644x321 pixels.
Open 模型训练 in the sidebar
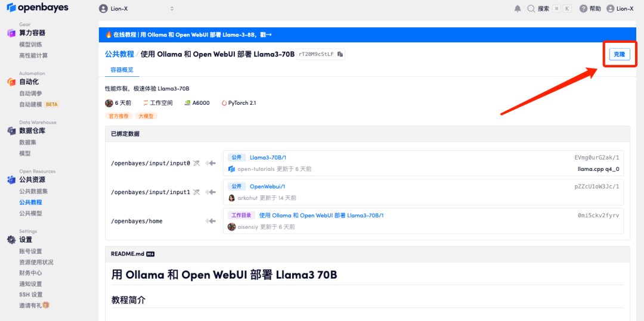[30, 44]
